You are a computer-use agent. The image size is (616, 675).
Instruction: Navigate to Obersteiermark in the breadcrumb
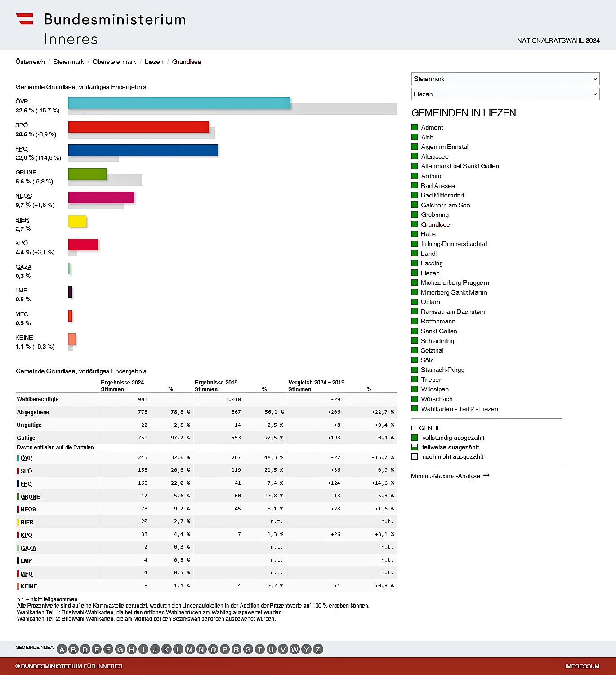(x=114, y=62)
